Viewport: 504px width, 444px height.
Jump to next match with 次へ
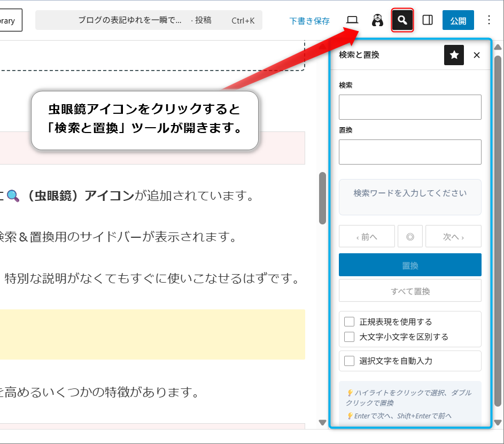click(x=453, y=236)
